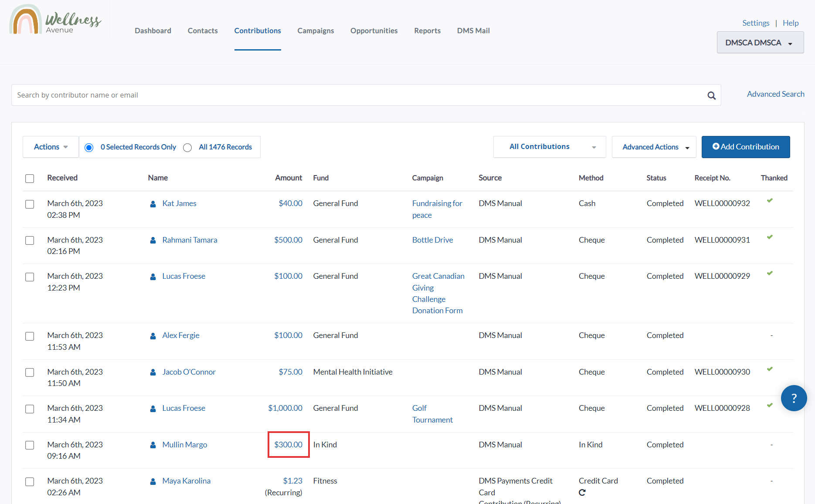Open the Opportunities tab
This screenshot has width=815, height=504.
pyautogui.click(x=374, y=30)
